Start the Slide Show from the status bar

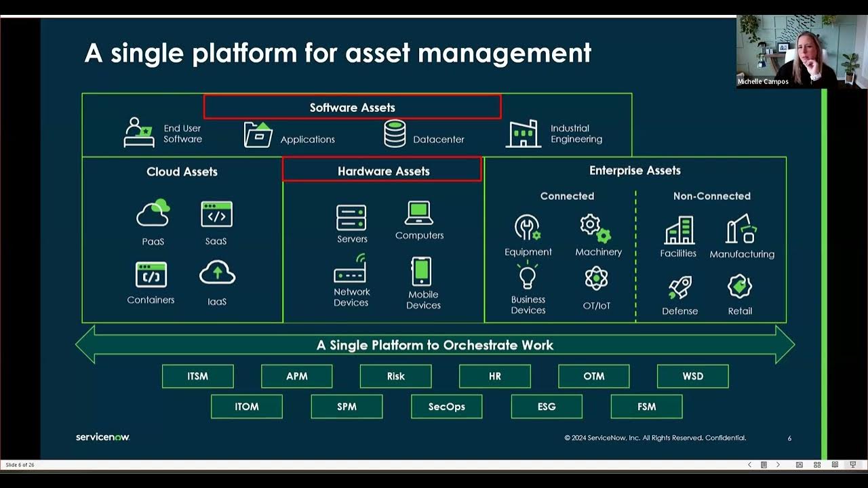click(x=853, y=465)
